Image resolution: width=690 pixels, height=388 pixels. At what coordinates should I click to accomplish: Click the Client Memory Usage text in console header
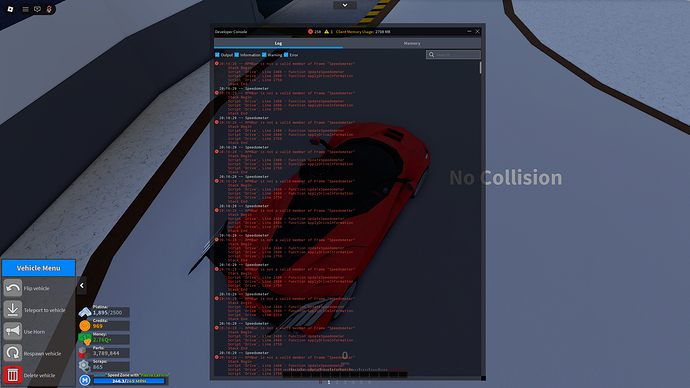tap(363, 32)
